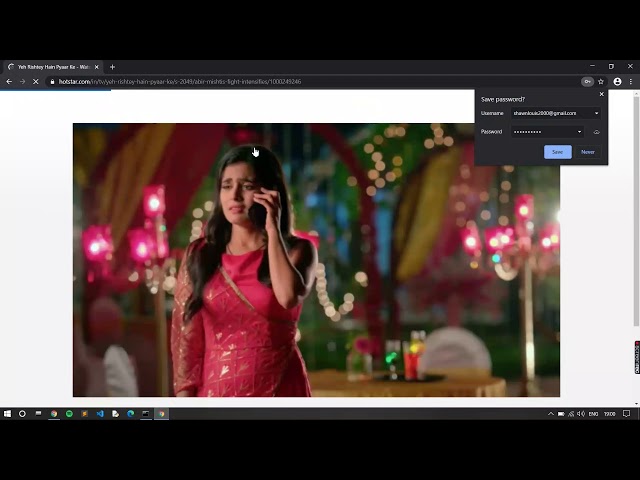Dismiss the Save password popup

(x=602, y=94)
